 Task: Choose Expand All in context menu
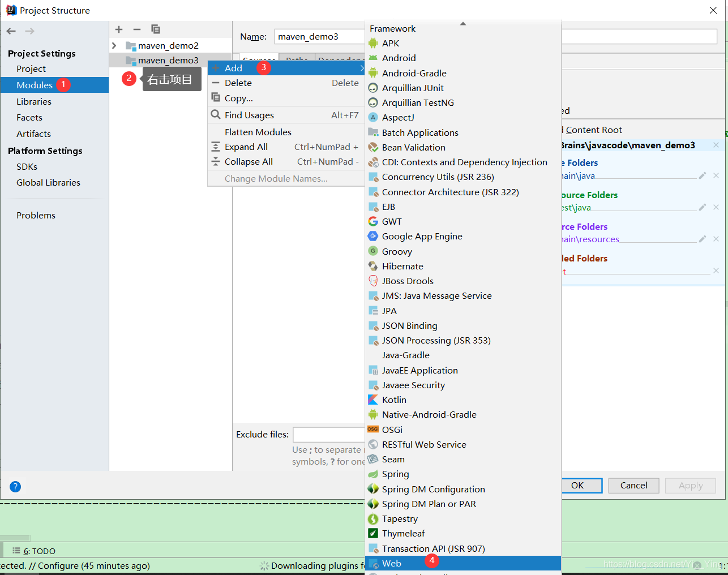tap(286, 147)
